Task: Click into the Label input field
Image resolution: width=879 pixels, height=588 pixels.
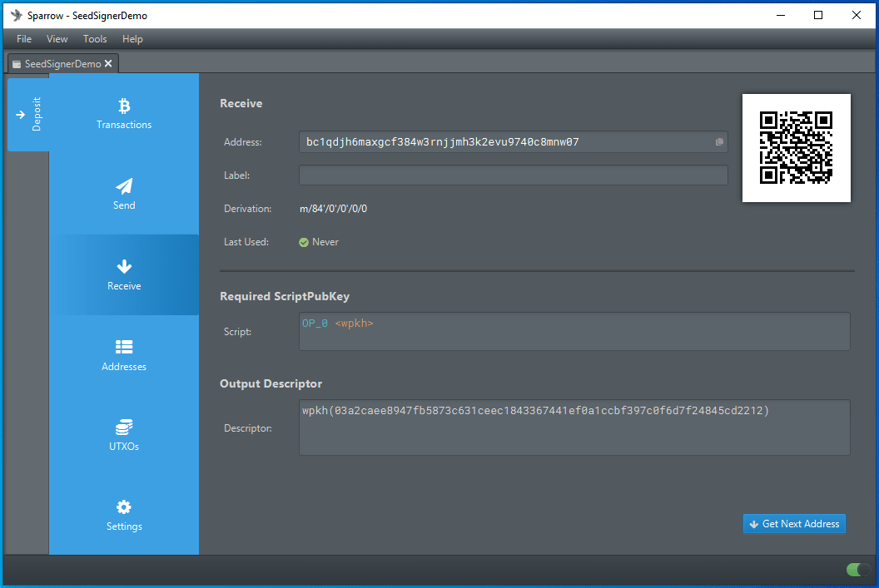Action: 513,175
